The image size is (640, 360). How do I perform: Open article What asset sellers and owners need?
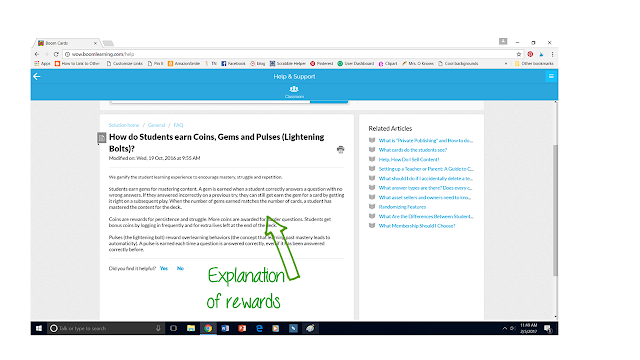(424, 198)
